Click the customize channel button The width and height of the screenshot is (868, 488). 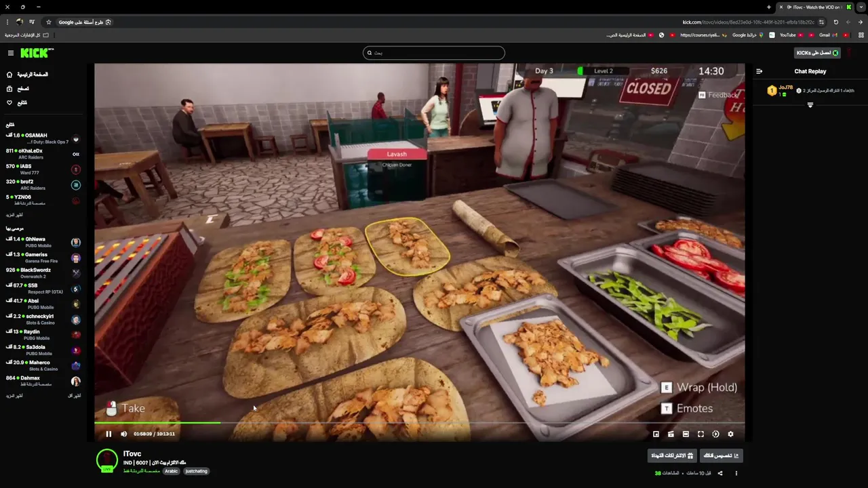tap(721, 455)
